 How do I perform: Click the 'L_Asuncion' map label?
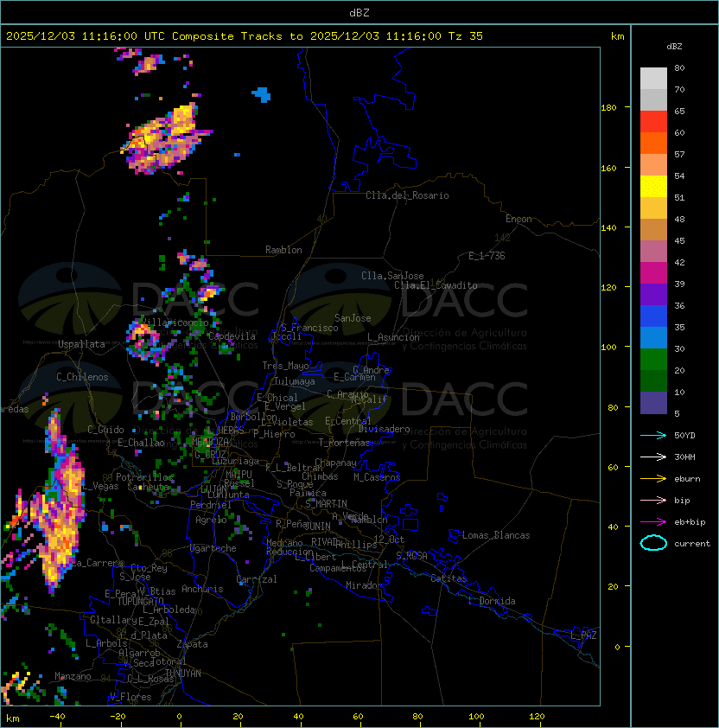point(393,337)
